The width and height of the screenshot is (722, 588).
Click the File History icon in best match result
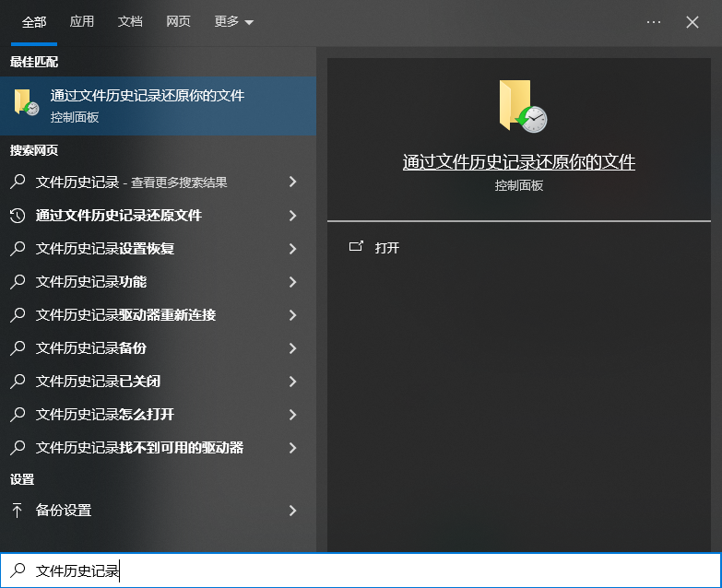click(26, 104)
